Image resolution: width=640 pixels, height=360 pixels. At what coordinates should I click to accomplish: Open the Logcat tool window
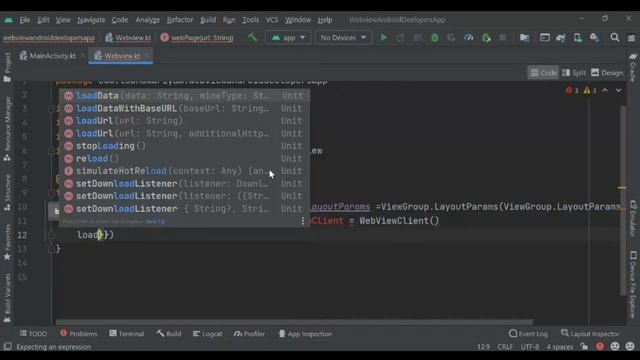click(208, 333)
